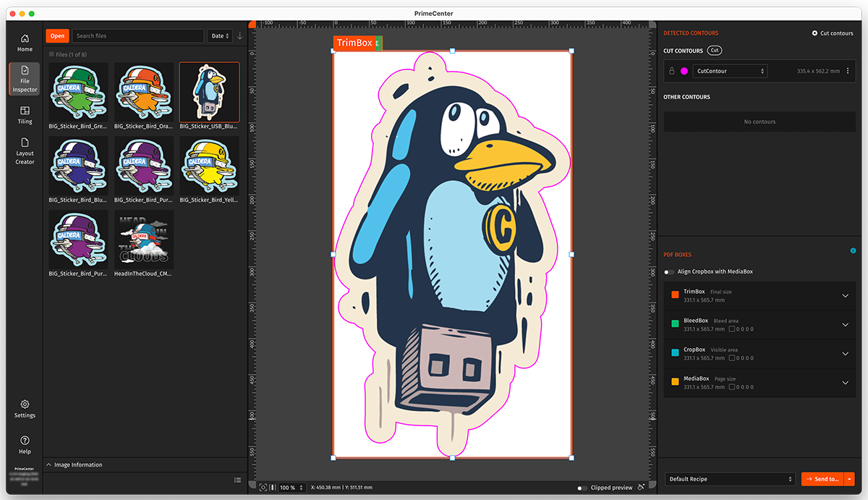Click the orange Open button

[x=57, y=35]
